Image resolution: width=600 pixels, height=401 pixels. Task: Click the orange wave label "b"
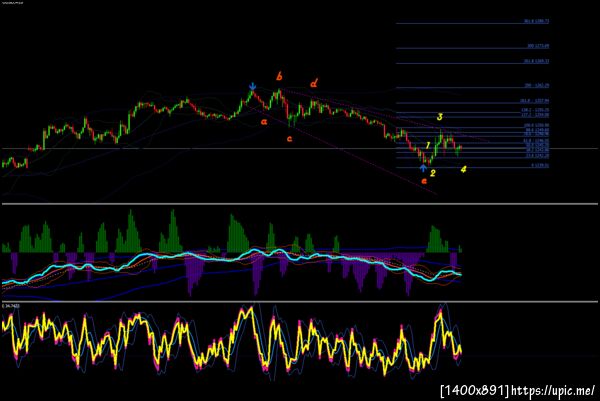point(279,77)
